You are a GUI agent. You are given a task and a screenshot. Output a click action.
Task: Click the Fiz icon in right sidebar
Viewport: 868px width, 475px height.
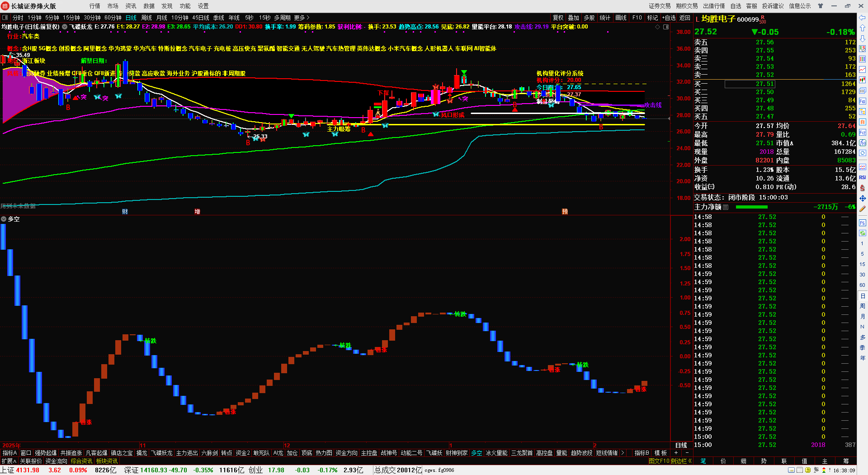(863, 133)
